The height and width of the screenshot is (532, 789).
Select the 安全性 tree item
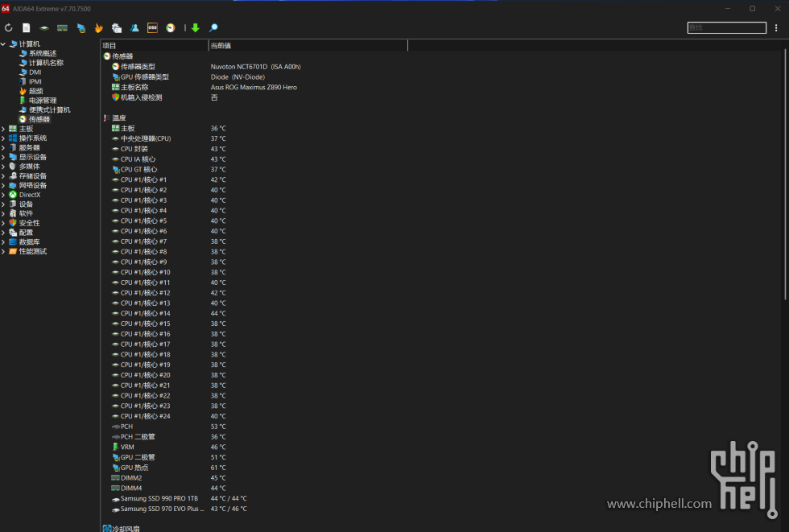[25, 223]
